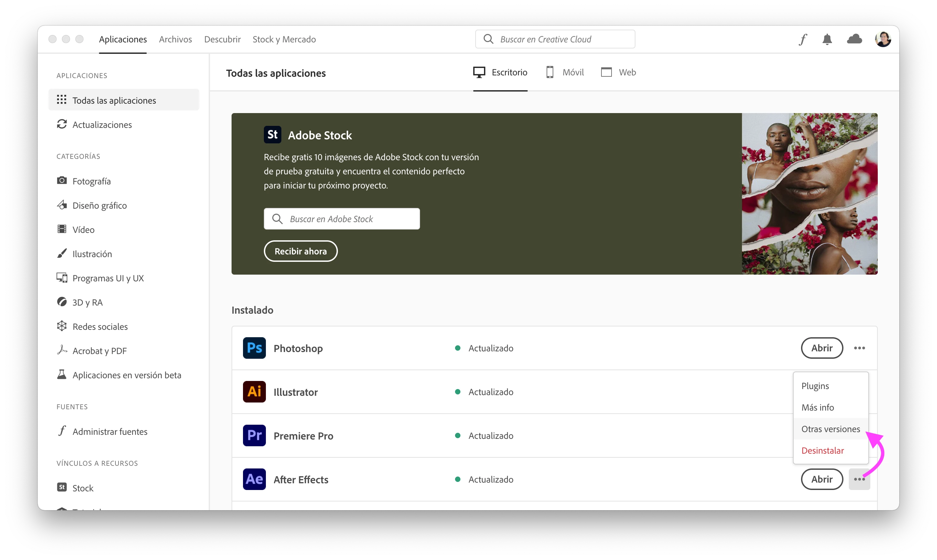
Task: Open Actualizaciones in the sidebar
Action: [102, 125]
